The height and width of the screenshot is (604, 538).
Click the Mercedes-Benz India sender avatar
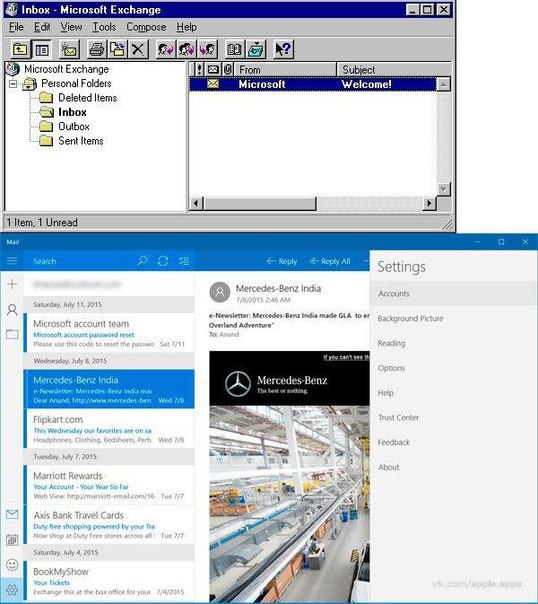pyautogui.click(x=220, y=292)
